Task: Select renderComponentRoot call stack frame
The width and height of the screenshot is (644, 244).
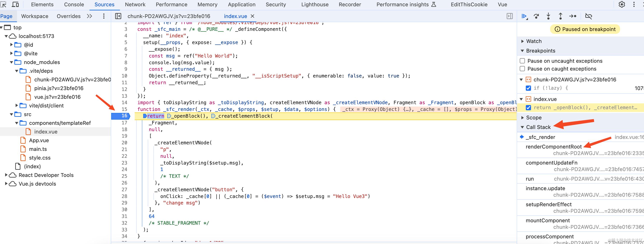Action: tap(553, 147)
